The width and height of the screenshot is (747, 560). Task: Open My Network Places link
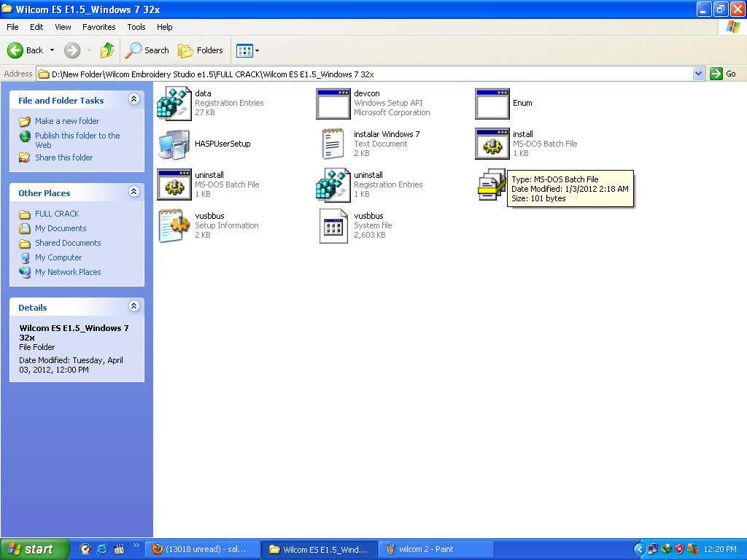point(68,272)
